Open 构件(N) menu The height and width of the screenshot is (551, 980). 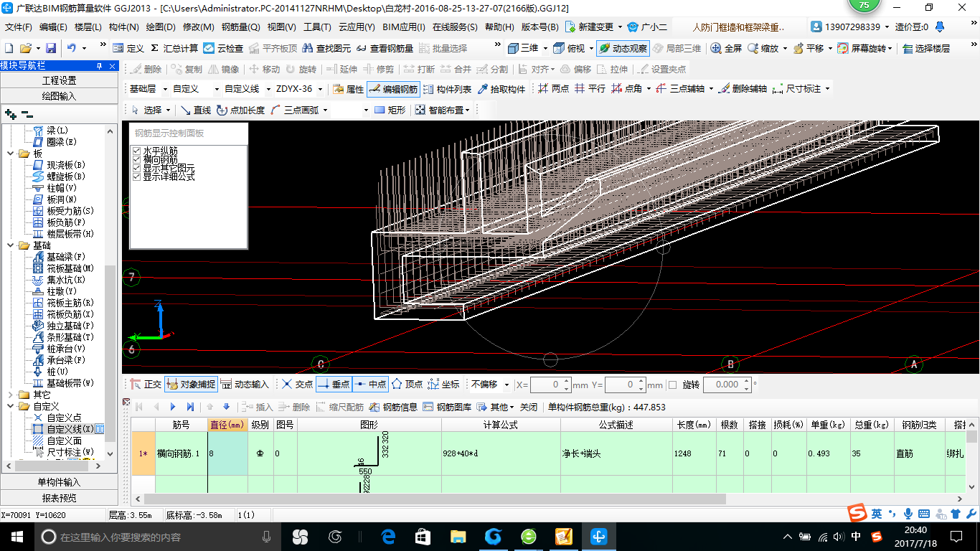click(124, 27)
